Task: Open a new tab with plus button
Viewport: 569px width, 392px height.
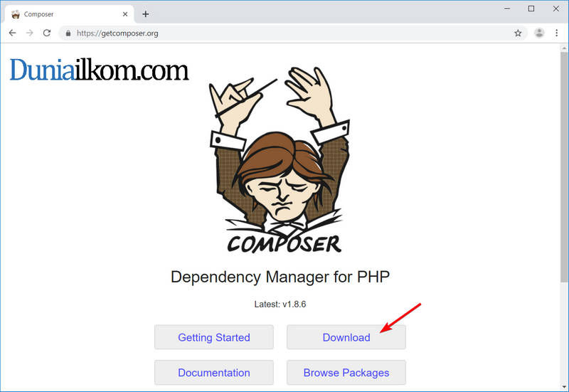Action: coord(146,14)
